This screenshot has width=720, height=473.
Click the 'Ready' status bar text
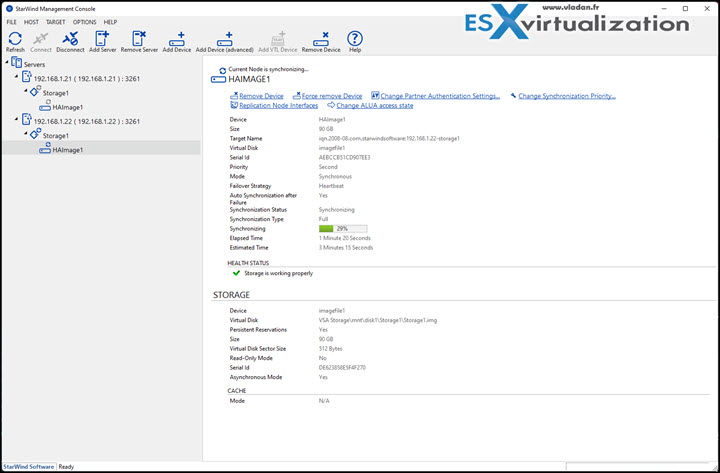click(x=66, y=467)
